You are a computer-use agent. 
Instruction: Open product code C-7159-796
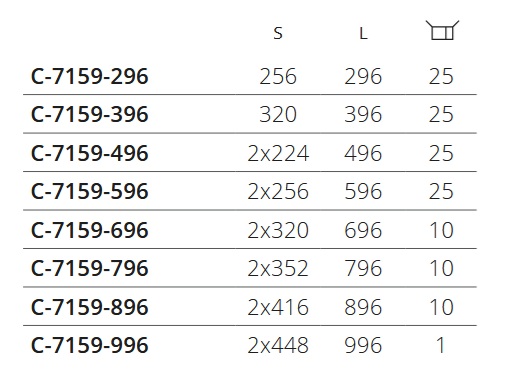(89, 268)
